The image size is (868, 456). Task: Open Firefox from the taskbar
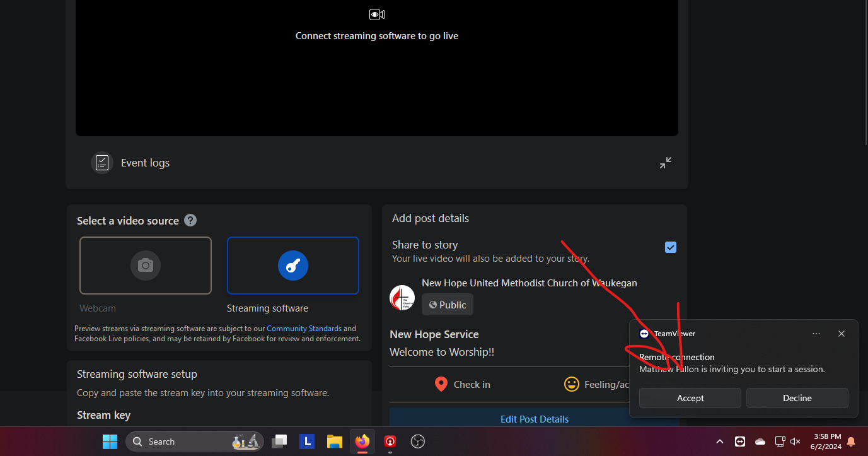(x=362, y=441)
